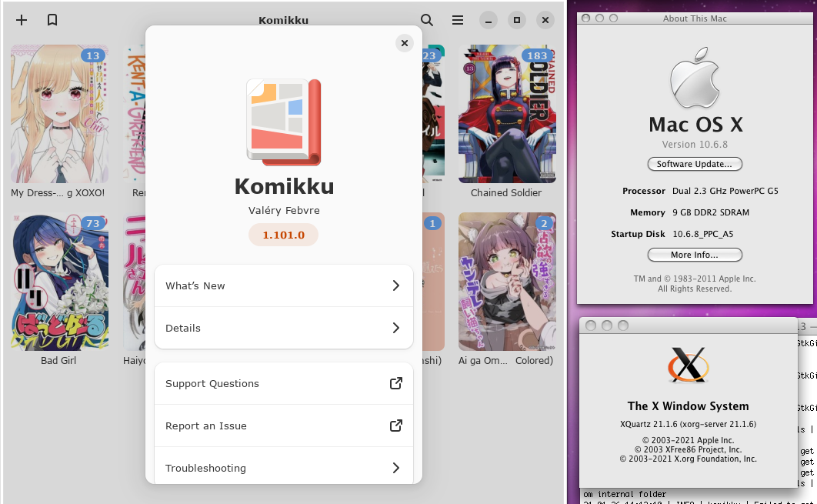Click the What's New chevron arrow
Screen dimensions: 817x504
396,285
